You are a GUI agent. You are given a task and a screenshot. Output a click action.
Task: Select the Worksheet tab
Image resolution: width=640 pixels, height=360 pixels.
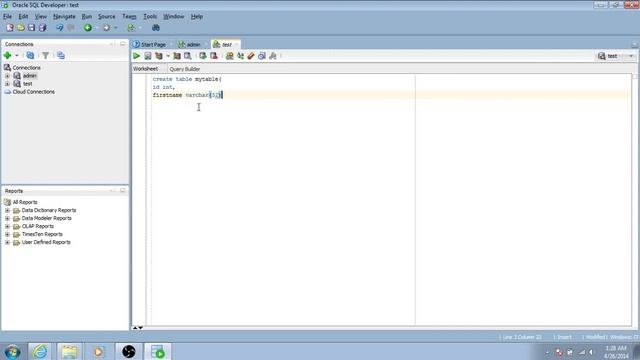coord(145,69)
